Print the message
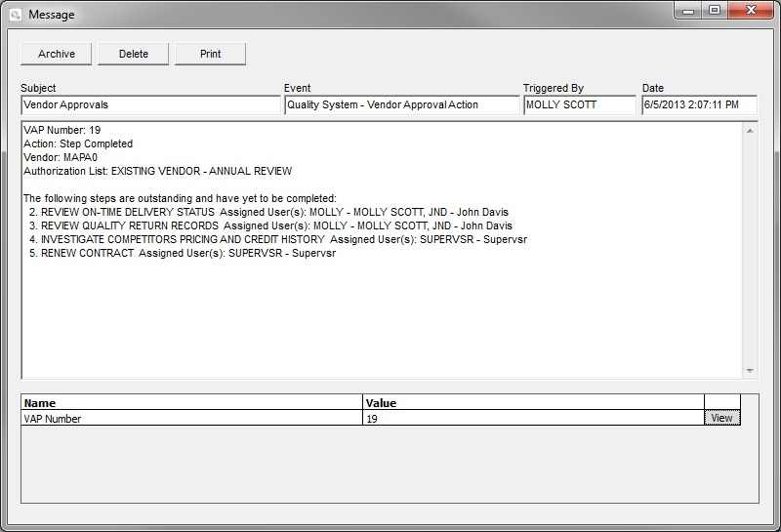This screenshot has width=781, height=532. [x=210, y=54]
